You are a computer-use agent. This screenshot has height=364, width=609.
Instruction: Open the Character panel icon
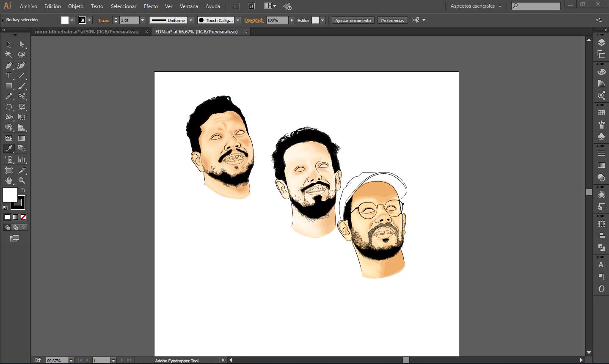601,265
